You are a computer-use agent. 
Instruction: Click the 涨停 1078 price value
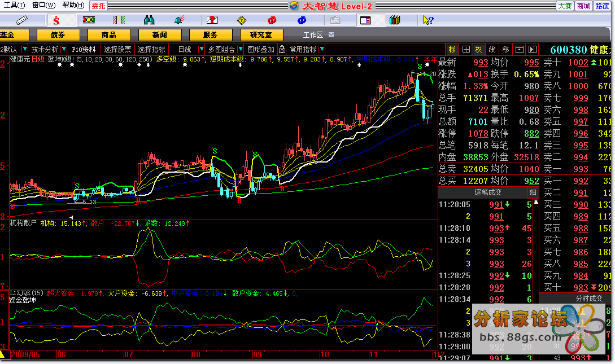pyautogui.click(x=478, y=134)
